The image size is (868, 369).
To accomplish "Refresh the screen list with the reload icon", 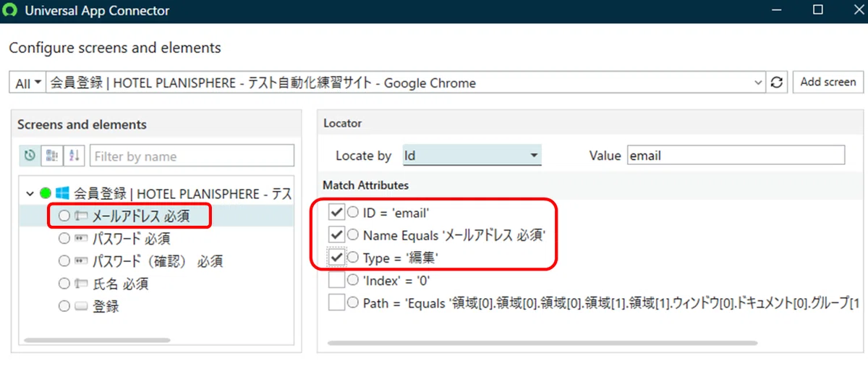I will [777, 82].
